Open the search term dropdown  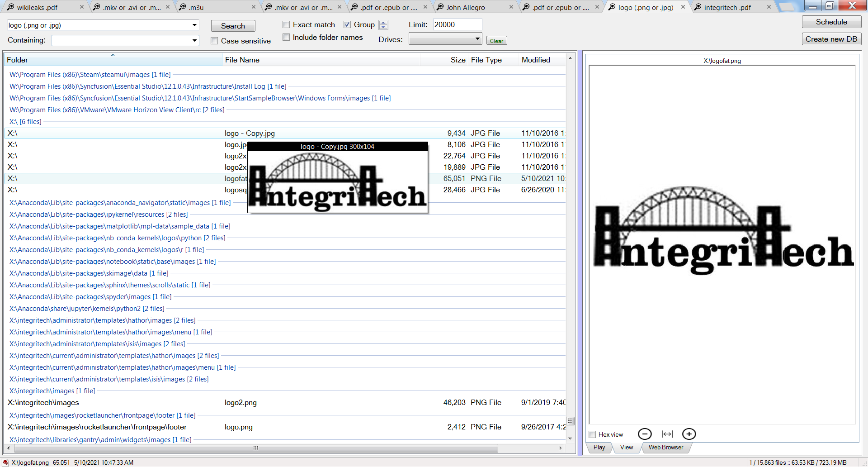pyautogui.click(x=194, y=25)
